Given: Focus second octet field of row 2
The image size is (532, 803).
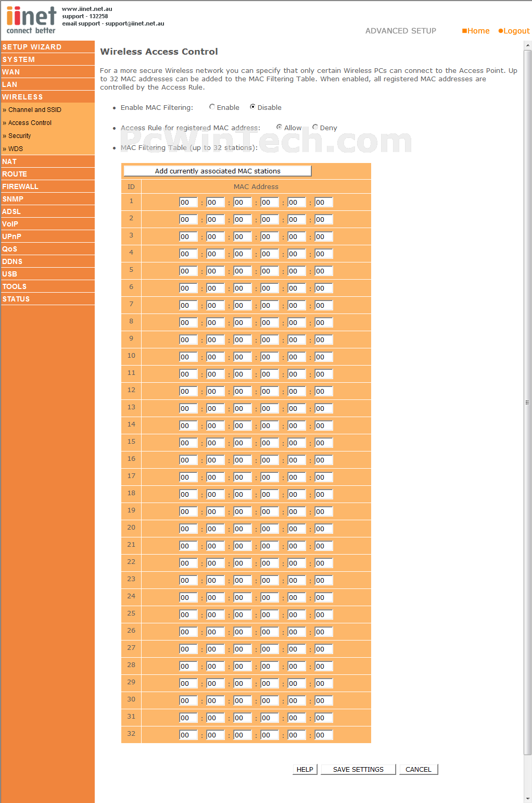Looking at the screenshot, I should tap(215, 219).
